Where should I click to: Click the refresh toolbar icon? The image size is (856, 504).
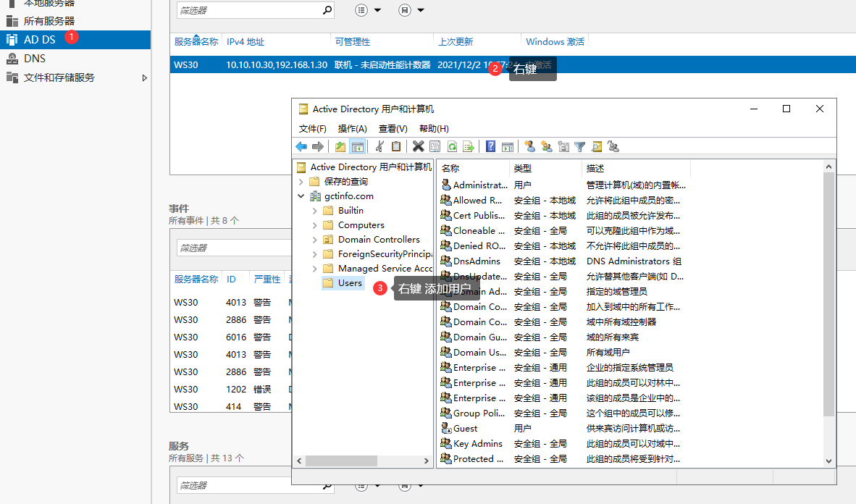click(x=452, y=146)
